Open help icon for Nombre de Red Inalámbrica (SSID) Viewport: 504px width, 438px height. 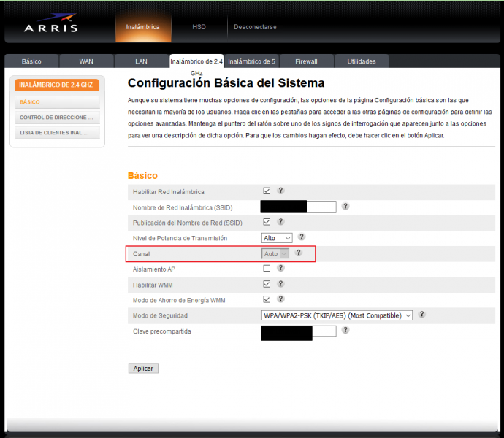tap(345, 206)
